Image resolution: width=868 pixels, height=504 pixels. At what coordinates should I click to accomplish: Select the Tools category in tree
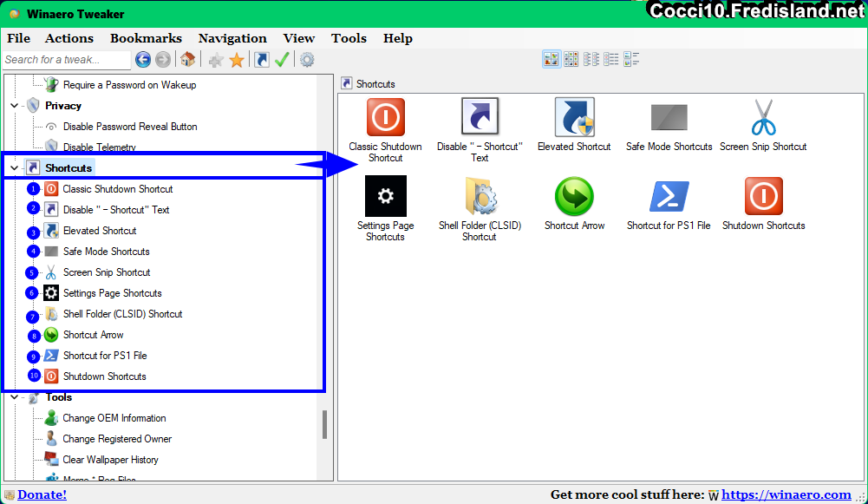coord(59,397)
